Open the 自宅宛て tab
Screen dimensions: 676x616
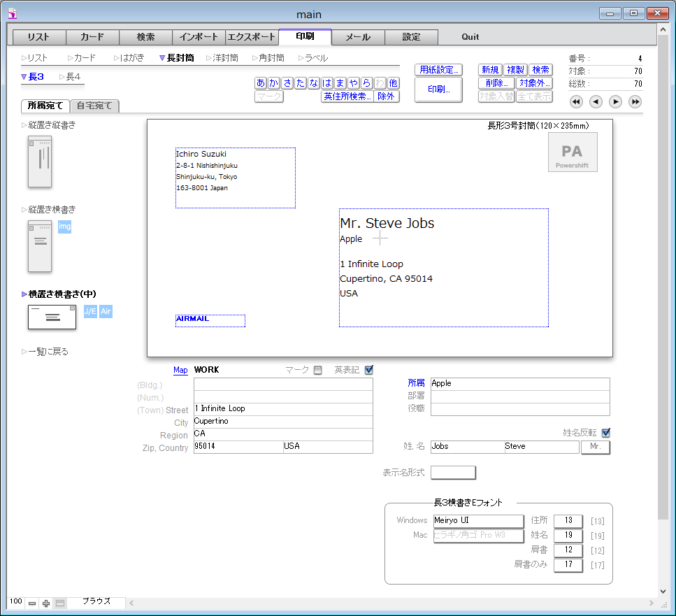tap(95, 106)
